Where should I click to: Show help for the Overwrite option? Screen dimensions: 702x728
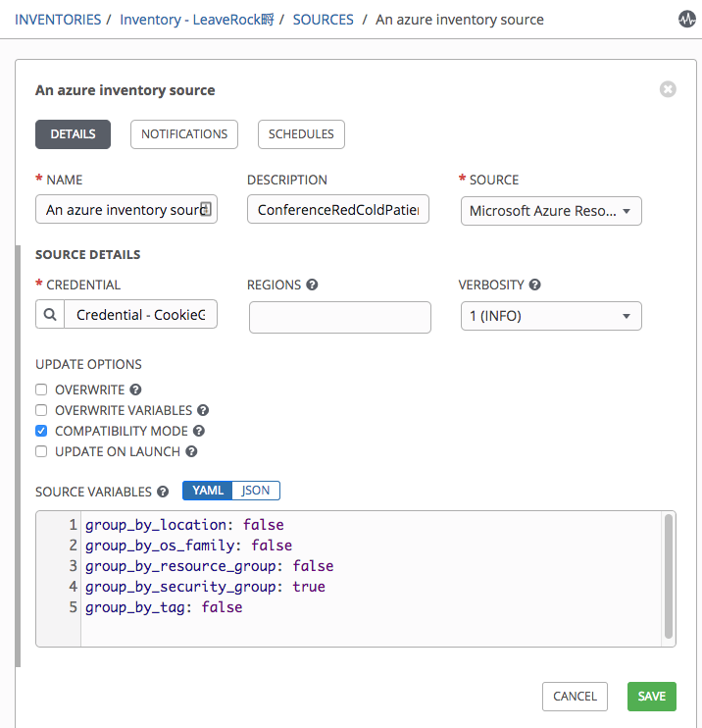[135, 390]
